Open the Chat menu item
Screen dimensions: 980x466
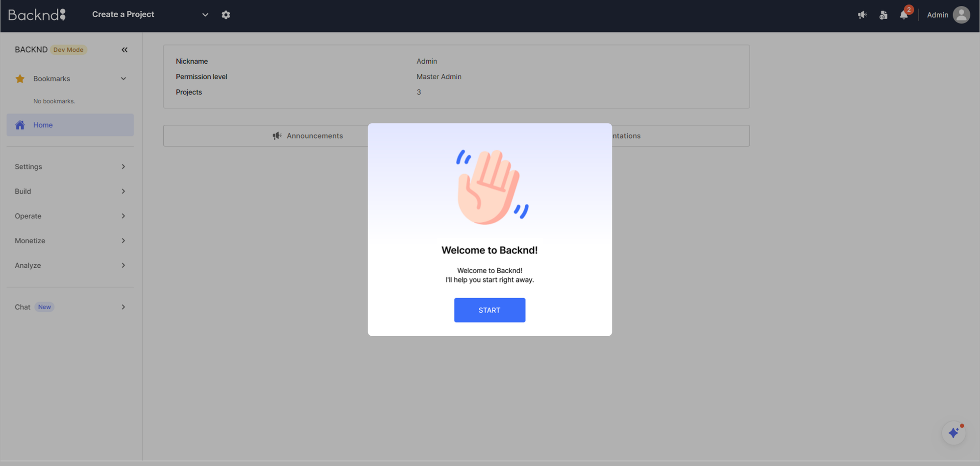pyautogui.click(x=70, y=307)
